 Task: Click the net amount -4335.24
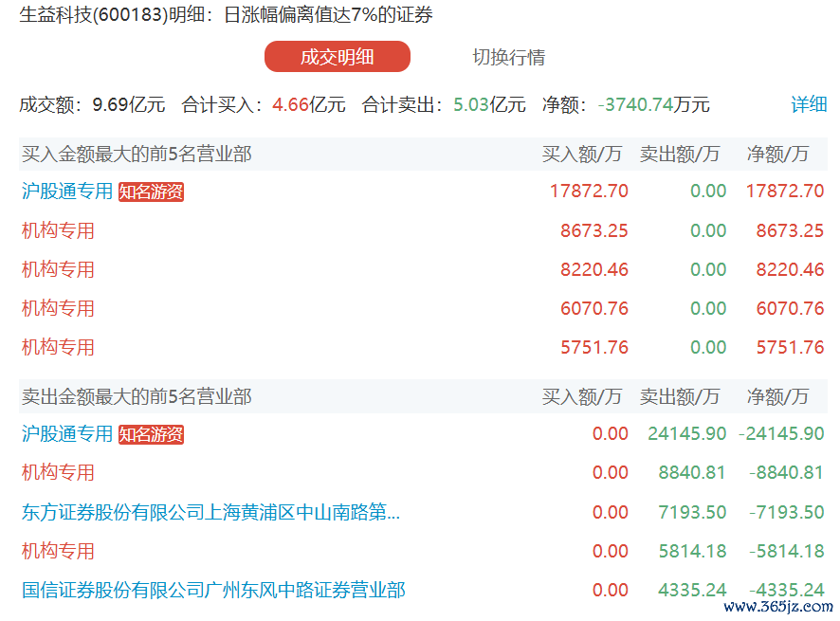tap(786, 590)
